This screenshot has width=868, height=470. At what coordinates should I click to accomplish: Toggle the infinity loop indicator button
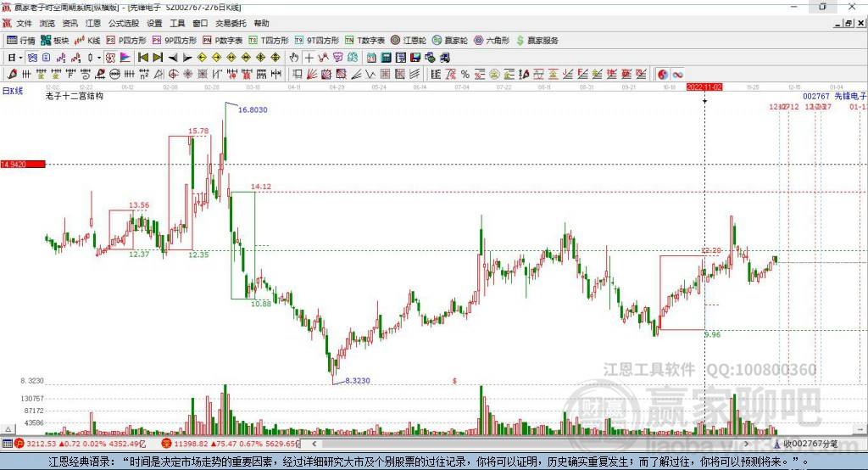tap(677, 74)
